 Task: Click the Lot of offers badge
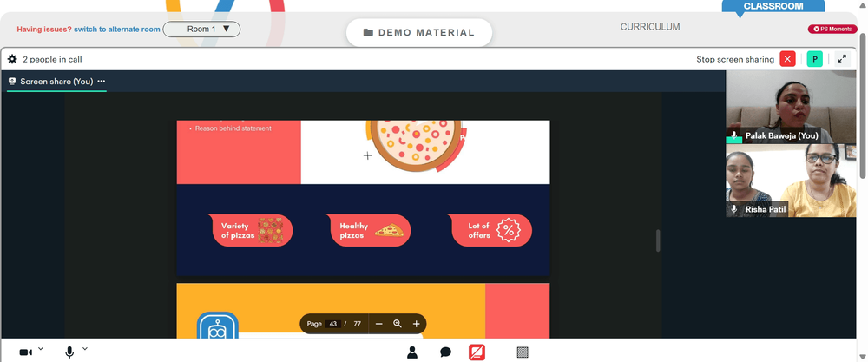pyautogui.click(x=490, y=230)
